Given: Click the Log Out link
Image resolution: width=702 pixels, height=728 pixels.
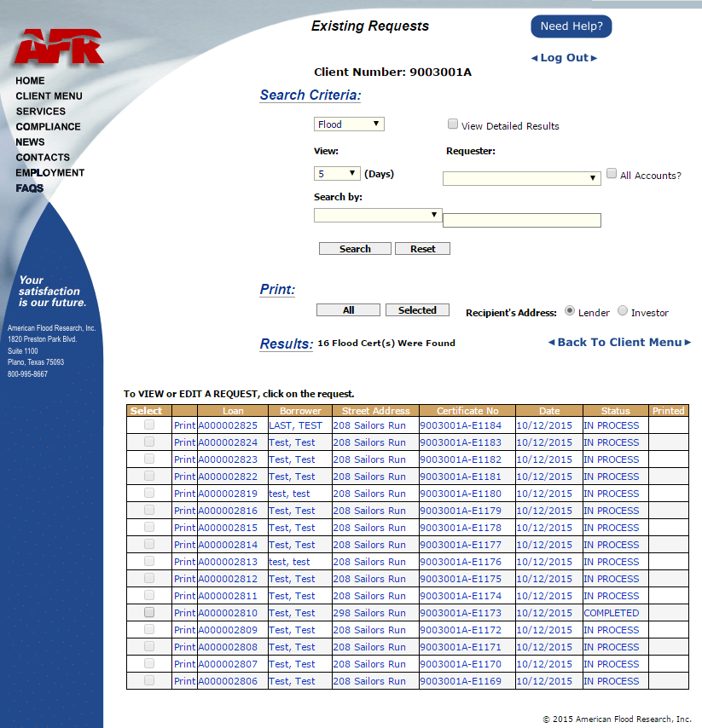Looking at the screenshot, I should coord(565,57).
